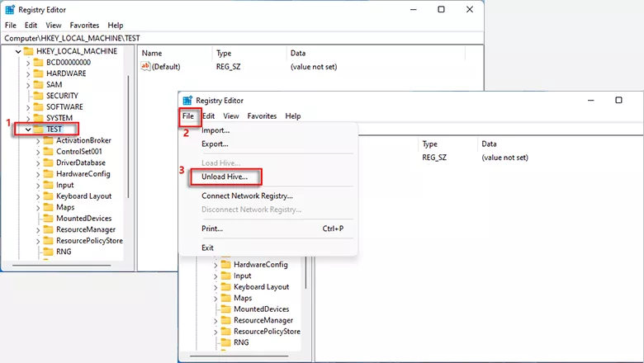The image size is (644, 363).
Task: Click the Registry Editor icon in front window title bar
Action: (187, 101)
